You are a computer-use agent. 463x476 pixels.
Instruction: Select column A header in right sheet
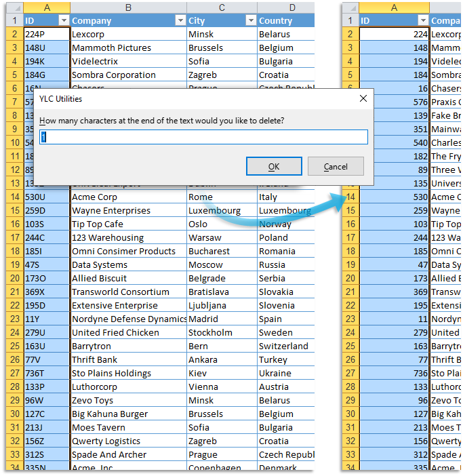[394, 7]
